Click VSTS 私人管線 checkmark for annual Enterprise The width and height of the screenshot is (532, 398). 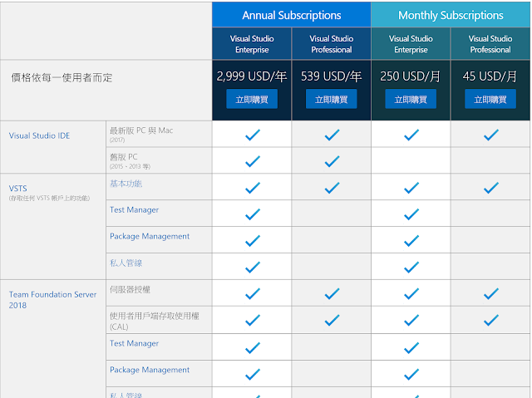pyautogui.click(x=253, y=268)
